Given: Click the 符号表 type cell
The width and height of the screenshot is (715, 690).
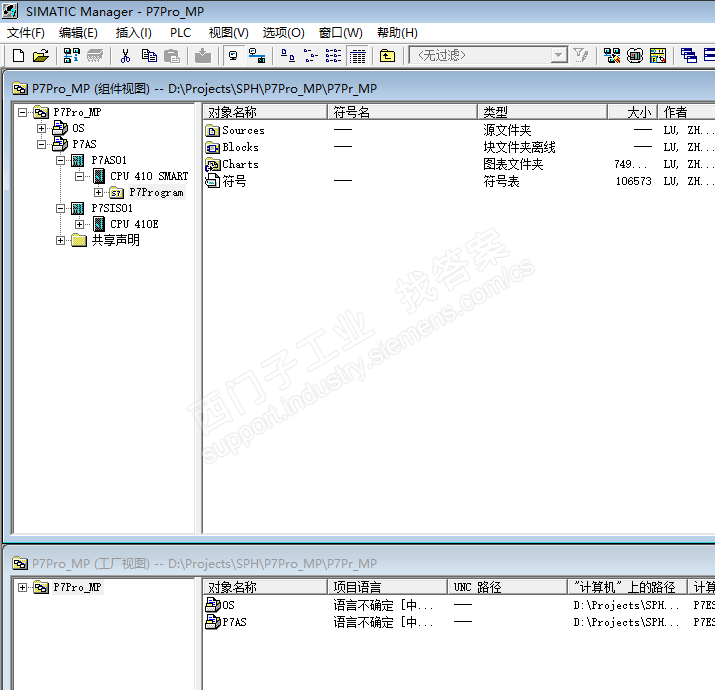Looking at the screenshot, I should 501,182.
